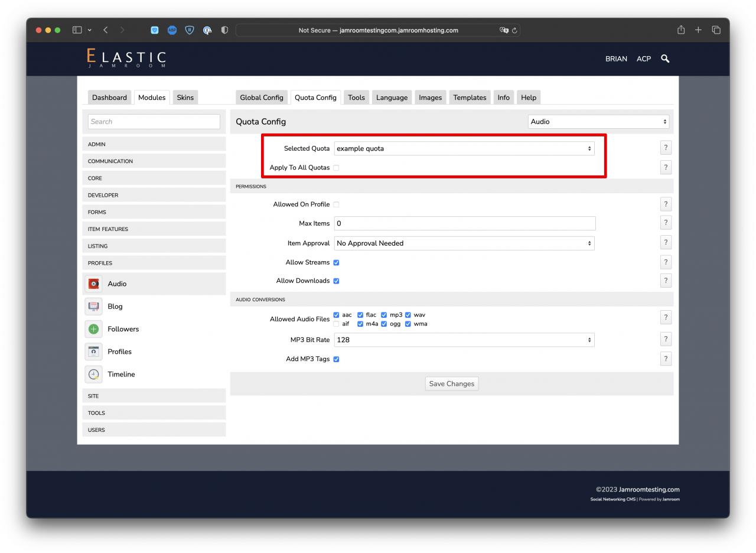Screen dimensions: 756x553
Task: Open the Selected Quota dropdown
Action: point(464,148)
